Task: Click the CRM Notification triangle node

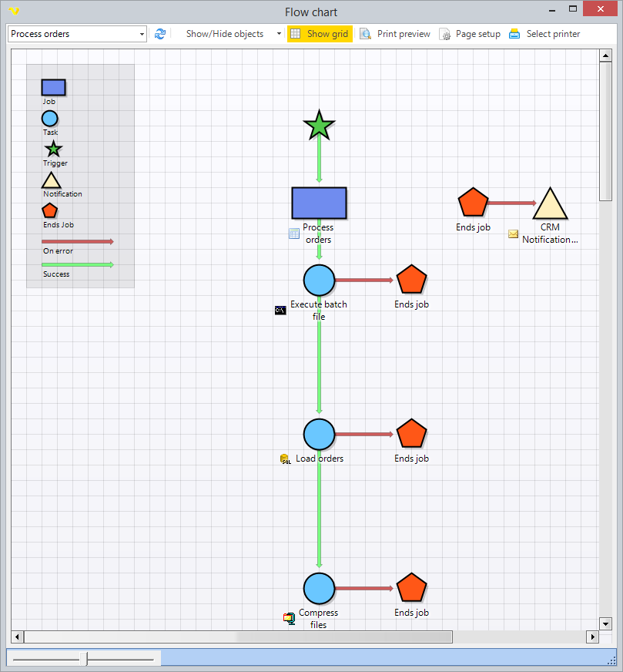Action: (550, 205)
